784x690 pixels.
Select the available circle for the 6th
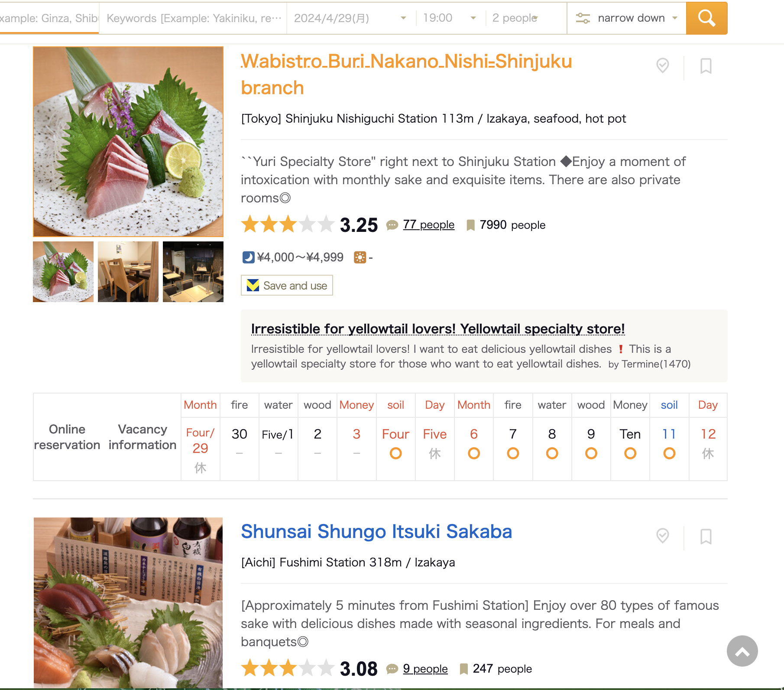click(474, 453)
